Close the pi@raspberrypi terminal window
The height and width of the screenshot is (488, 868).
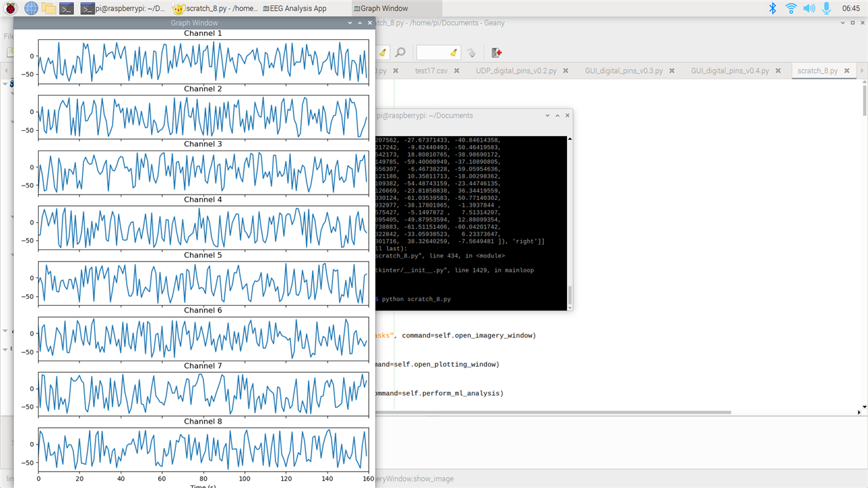point(567,116)
